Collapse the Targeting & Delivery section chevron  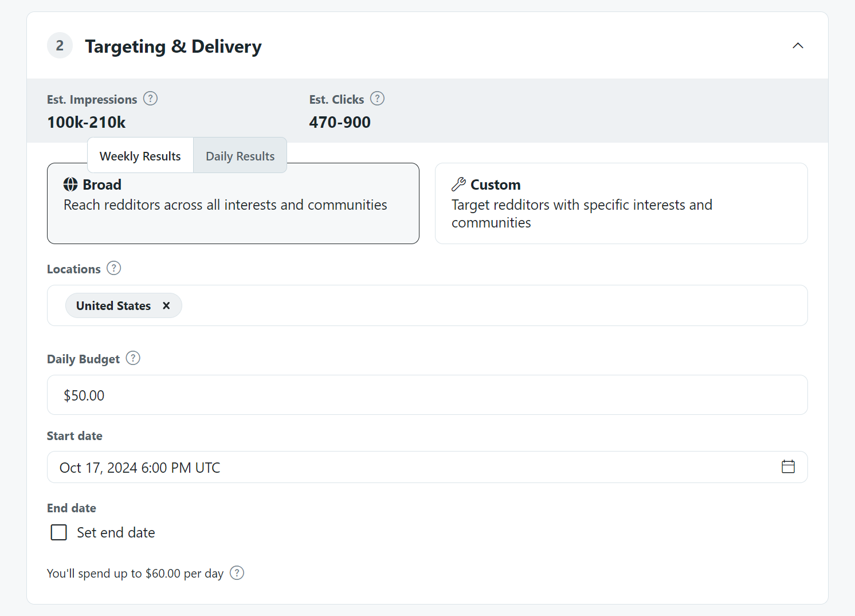click(798, 46)
